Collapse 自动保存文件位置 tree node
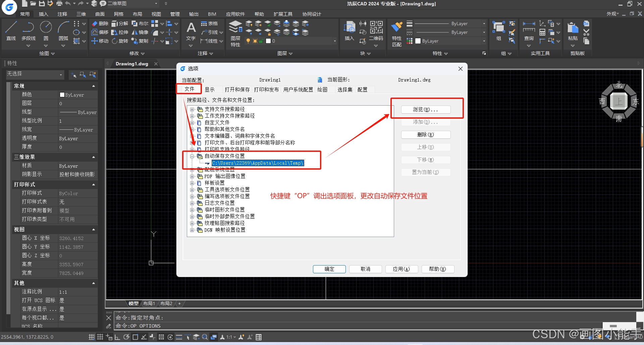 [192, 156]
